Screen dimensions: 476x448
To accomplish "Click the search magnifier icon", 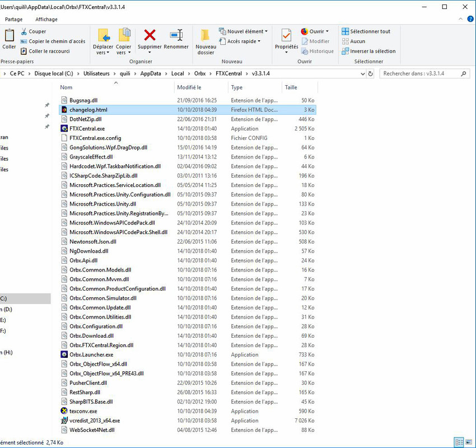I will pos(463,73).
